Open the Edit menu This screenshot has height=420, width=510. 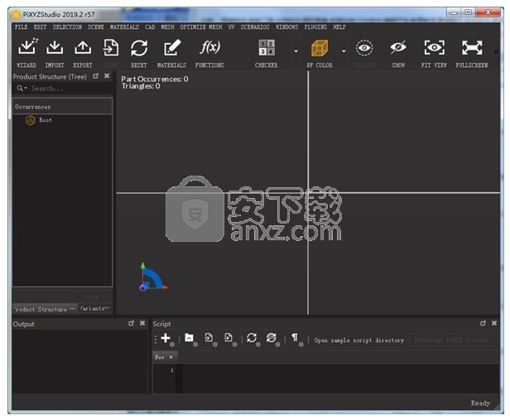(x=40, y=27)
